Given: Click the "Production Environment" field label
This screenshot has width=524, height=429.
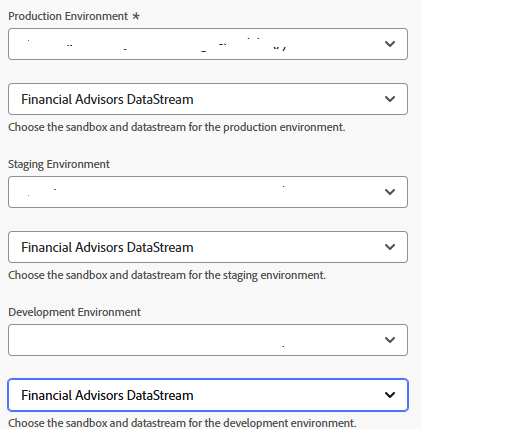Looking at the screenshot, I should tap(68, 16).
